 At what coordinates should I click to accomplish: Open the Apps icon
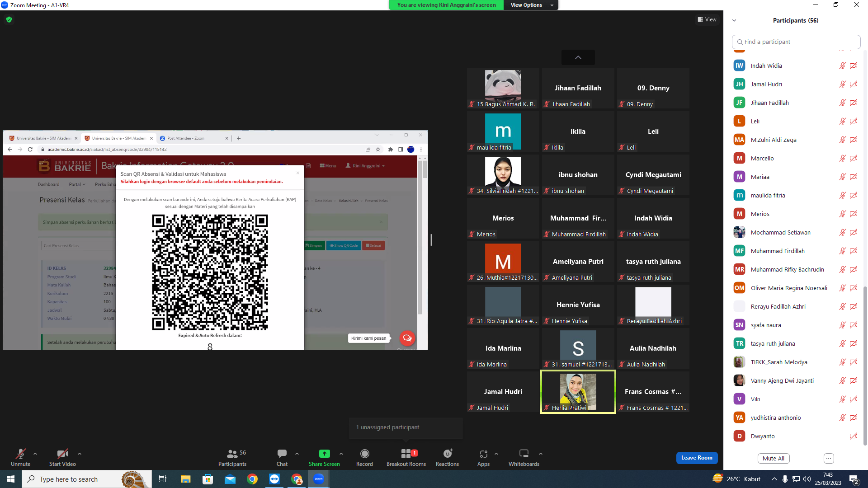[x=483, y=454]
